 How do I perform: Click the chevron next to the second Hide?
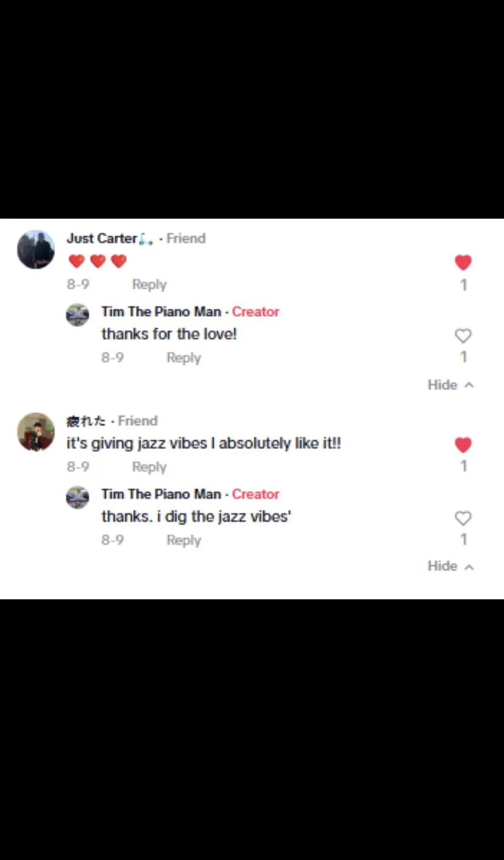(469, 567)
